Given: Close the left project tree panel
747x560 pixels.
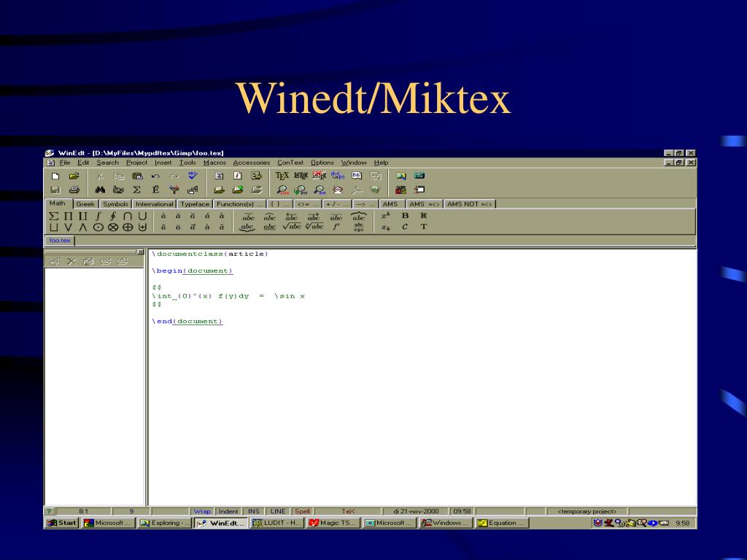Looking at the screenshot, I should pos(140,252).
